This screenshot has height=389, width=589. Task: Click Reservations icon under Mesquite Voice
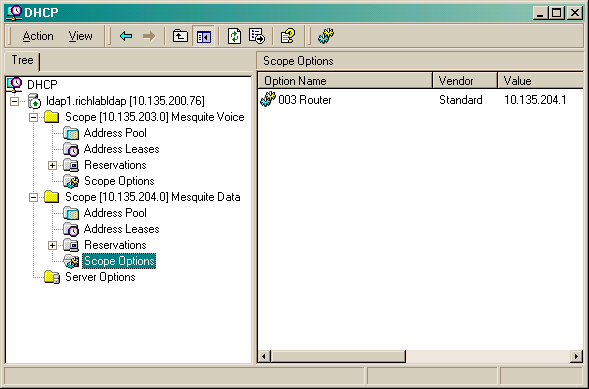point(71,165)
